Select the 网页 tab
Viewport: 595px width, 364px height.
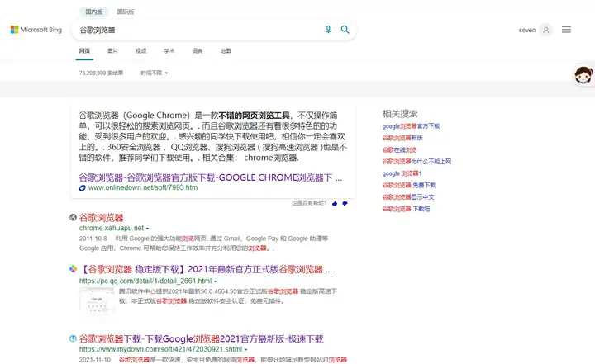84,51
